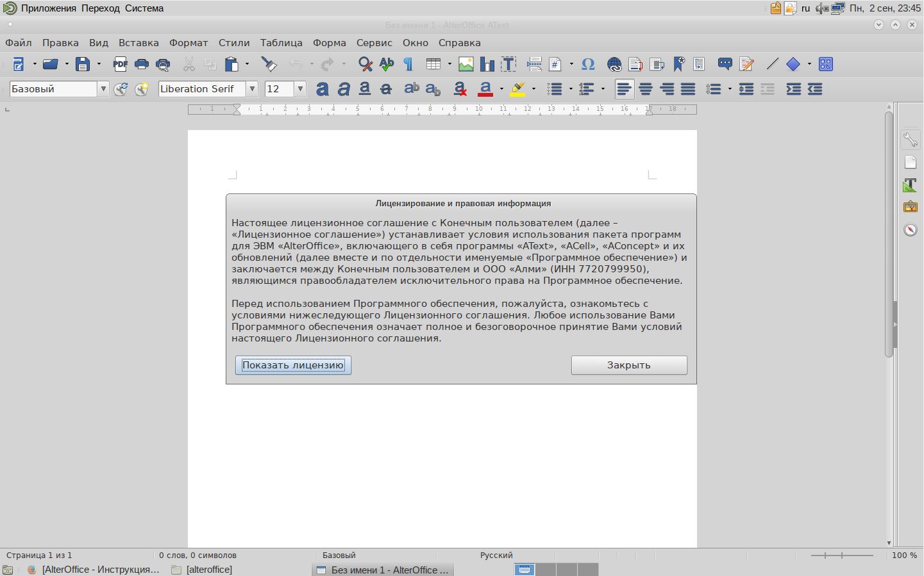
Task: Open the Таблица menu
Action: coord(281,43)
